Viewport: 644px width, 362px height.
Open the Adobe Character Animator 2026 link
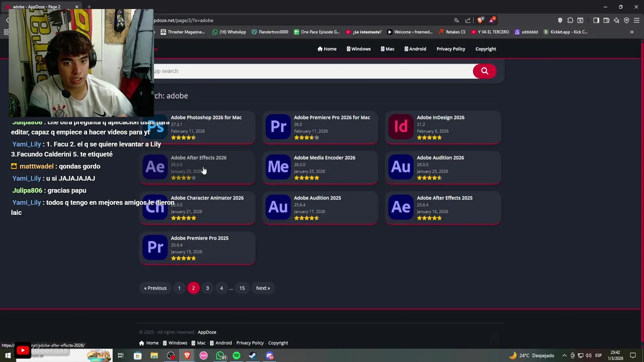pos(207,198)
